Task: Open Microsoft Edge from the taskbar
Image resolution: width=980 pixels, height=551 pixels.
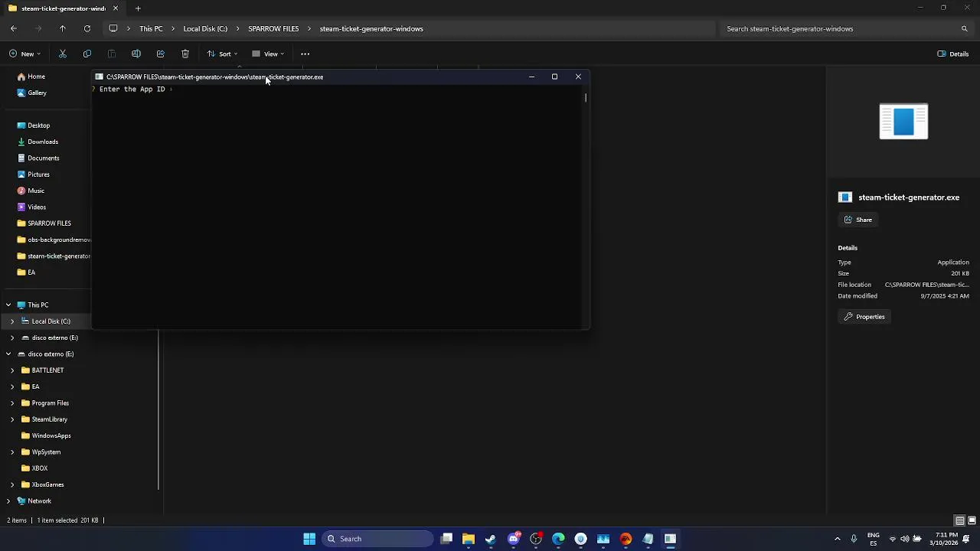Action: [558, 539]
